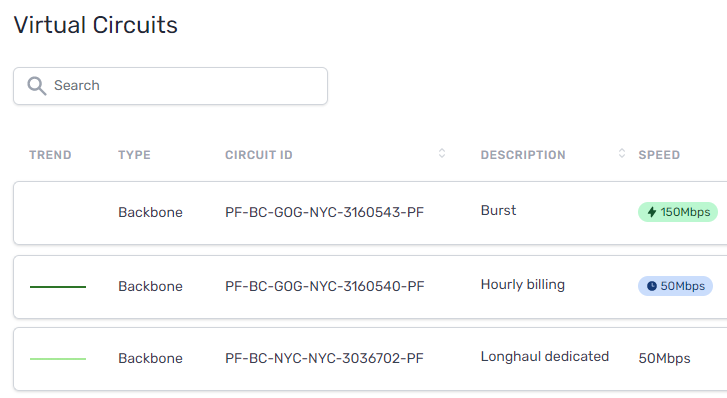Viewport: 727px width, 398px height.
Task: Open circuit PF-BC-GOG-NYC-3160540-PF
Action: coord(325,286)
